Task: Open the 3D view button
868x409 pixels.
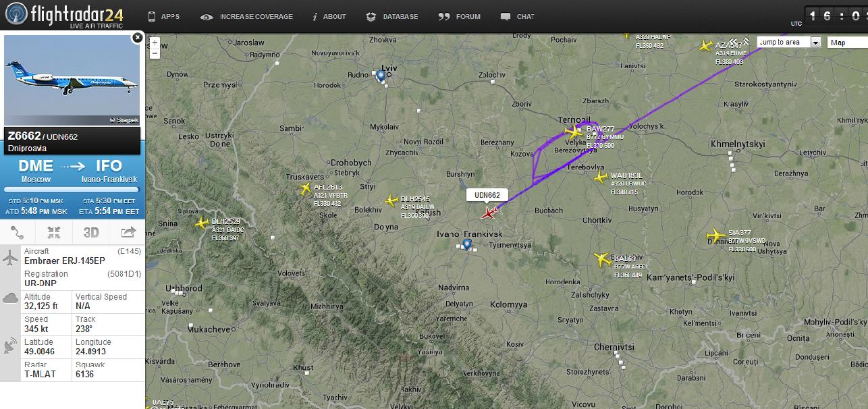Action: (x=91, y=233)
